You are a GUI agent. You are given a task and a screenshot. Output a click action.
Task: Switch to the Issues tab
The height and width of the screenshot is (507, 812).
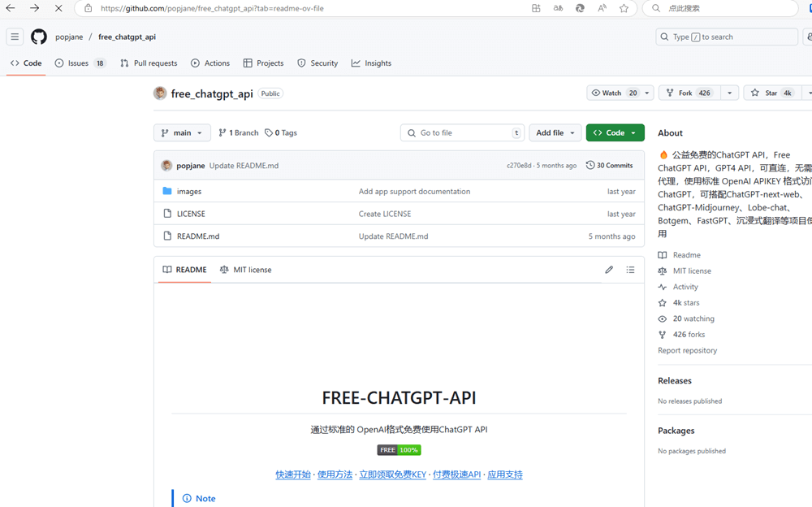click(80, 63)
